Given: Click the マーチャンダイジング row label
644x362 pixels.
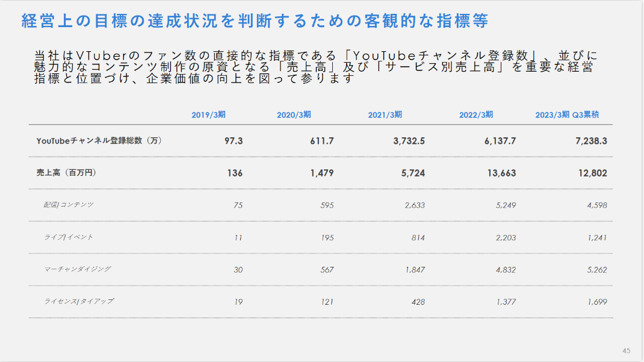Looking at the screenshot, I should click(x=77, y=269).
